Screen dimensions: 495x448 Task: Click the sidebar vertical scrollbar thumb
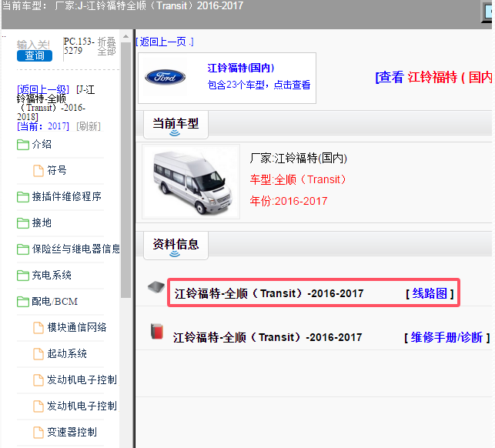point(126,170)
